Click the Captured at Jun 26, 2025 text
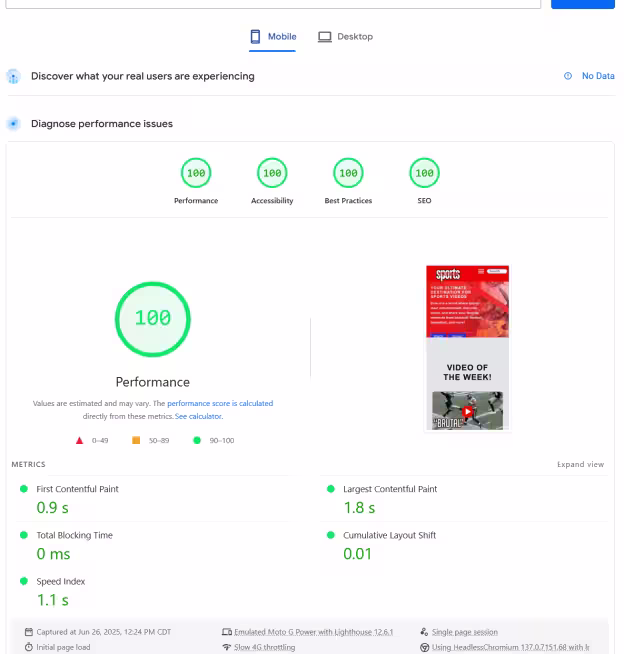 pos(103,632)
